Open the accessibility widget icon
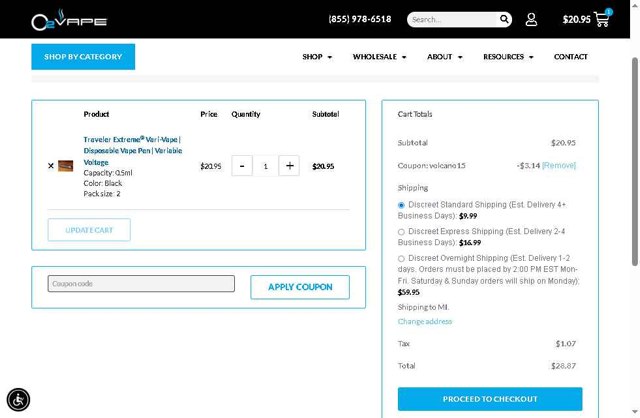The image size is (640, 418). [18, 400]
